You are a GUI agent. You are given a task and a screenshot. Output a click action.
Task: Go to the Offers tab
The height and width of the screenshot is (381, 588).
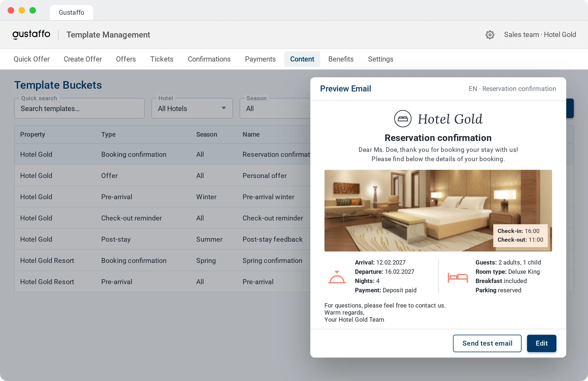point(126,59)
